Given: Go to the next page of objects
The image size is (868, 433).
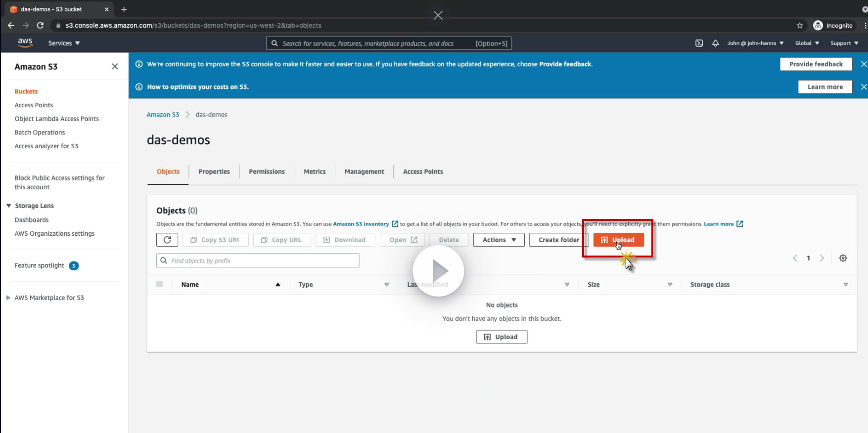Looking at the screenshot, I should click(822, 258).
